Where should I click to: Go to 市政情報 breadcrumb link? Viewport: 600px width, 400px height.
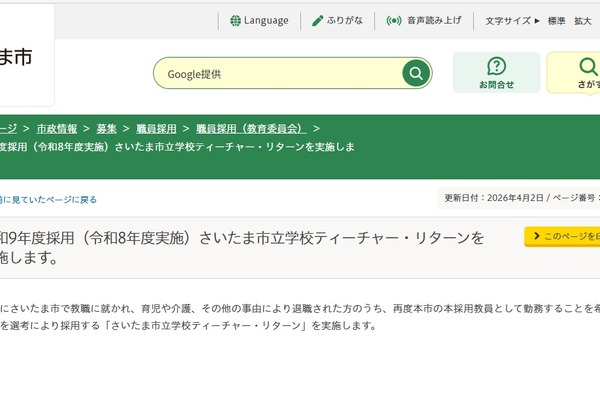coord(57,129)
